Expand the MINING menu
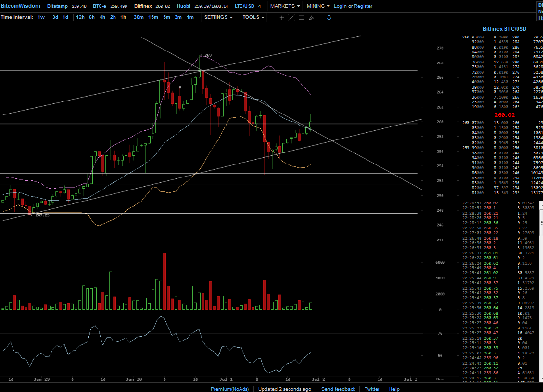 [x=318, y=6]
